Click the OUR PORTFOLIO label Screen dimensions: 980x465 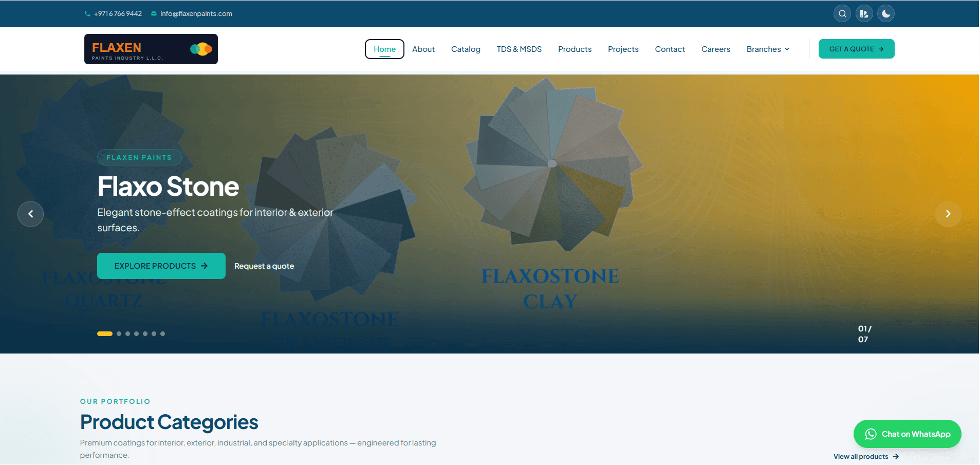pos(115,402)
